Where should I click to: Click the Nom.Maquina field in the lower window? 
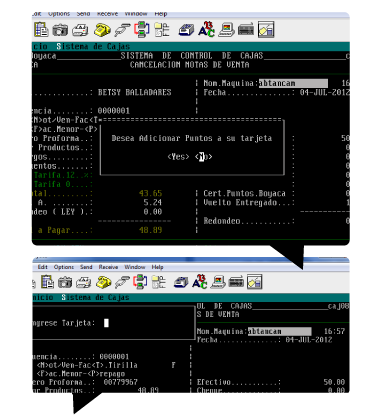[279, 331]
